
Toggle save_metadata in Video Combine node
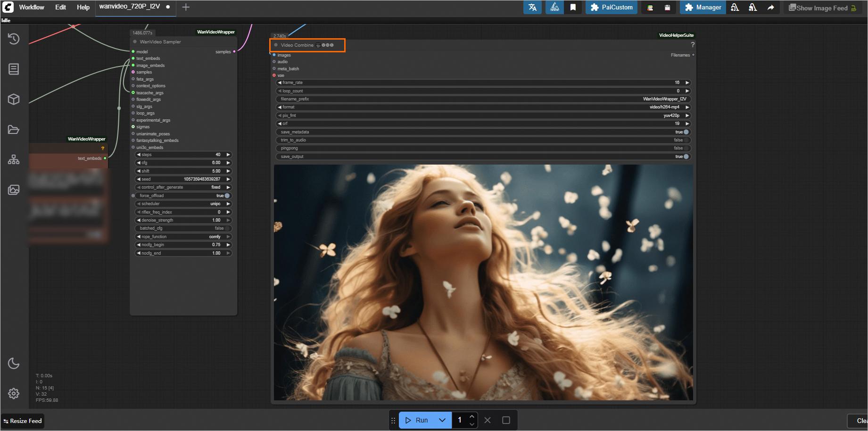686,132
